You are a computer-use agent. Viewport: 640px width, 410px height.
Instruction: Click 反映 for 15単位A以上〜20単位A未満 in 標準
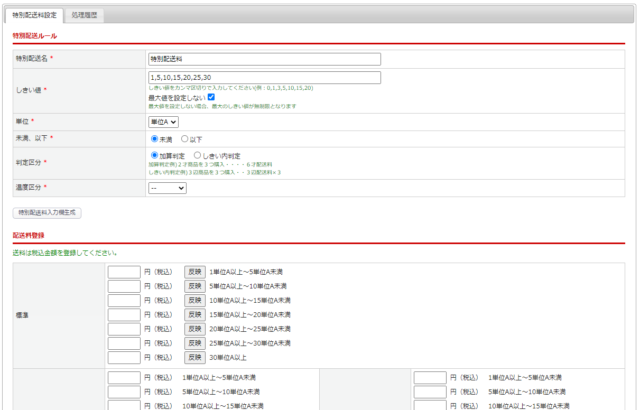pyautogui.click(x=194, y=314)
